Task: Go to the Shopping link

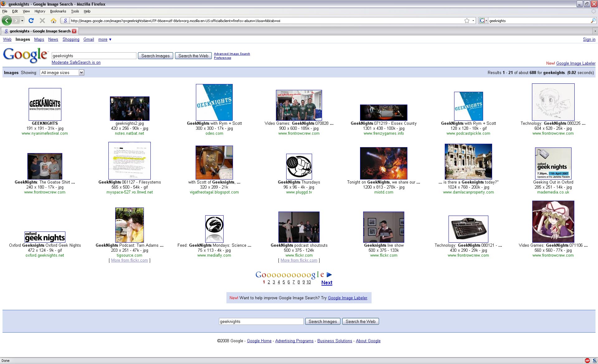Action: 71,40
